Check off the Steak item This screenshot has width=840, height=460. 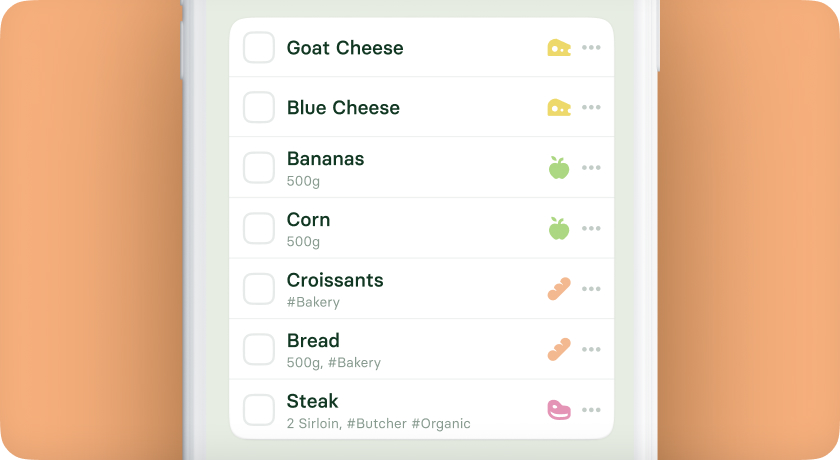click(x=259, y=410)
